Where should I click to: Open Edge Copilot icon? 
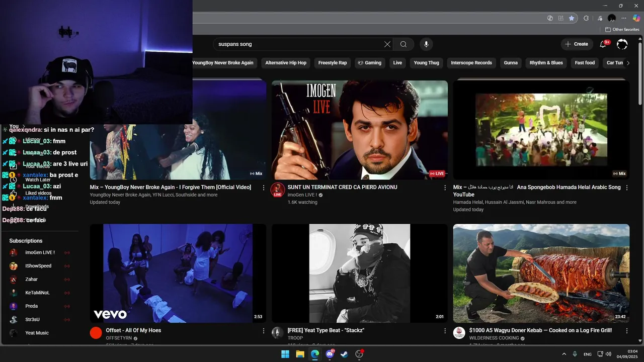(636, 18)
